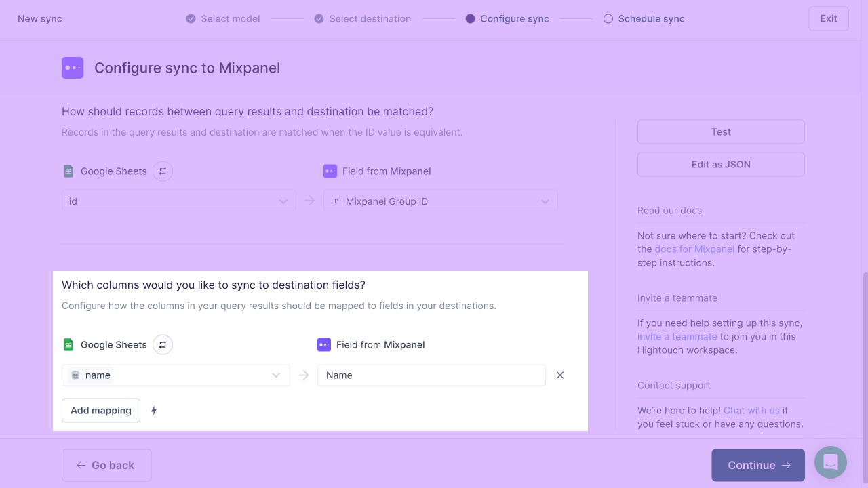868x488 pixels.
Task: Jump to the Schedule sync step
Action: [644, 19]
